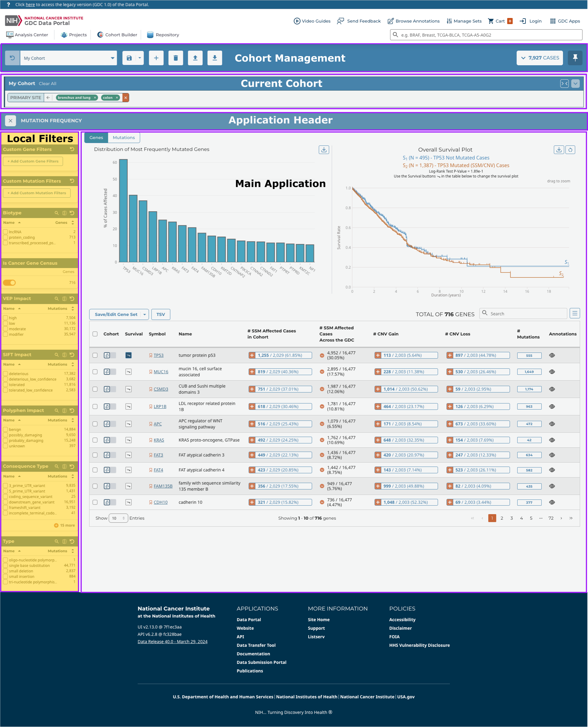588x727 pixels.
Task: Open the My Cohort dropdown selector
Action: tap(68, 58)
